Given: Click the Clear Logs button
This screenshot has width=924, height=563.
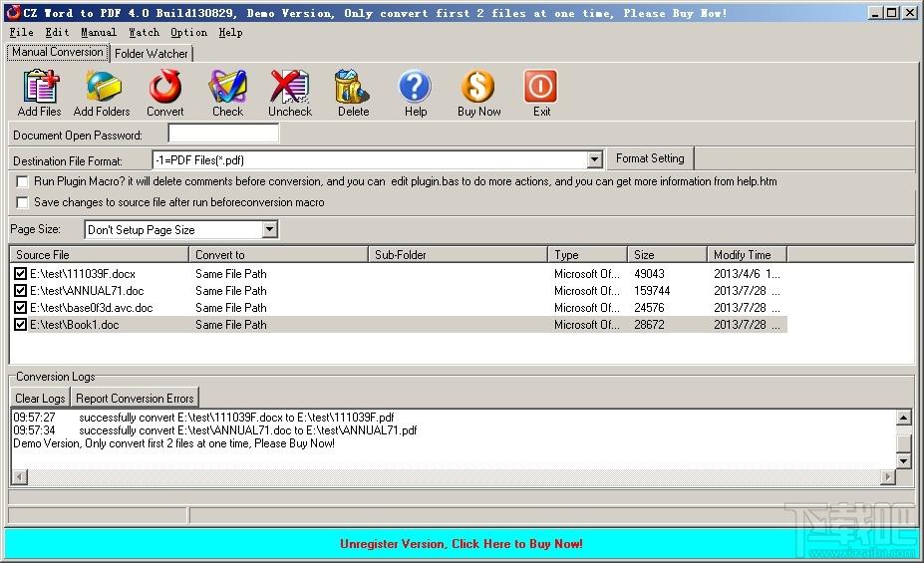Looking at the screenshot, I should pyautogui.click(x=40, y=399).
